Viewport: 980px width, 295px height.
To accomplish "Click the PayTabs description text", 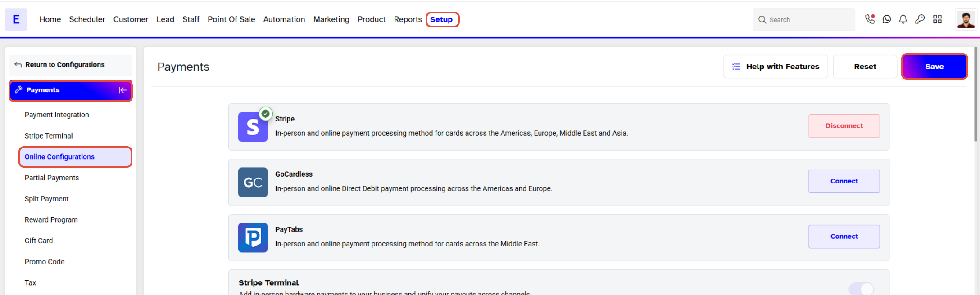I will (x=408, y=244).
